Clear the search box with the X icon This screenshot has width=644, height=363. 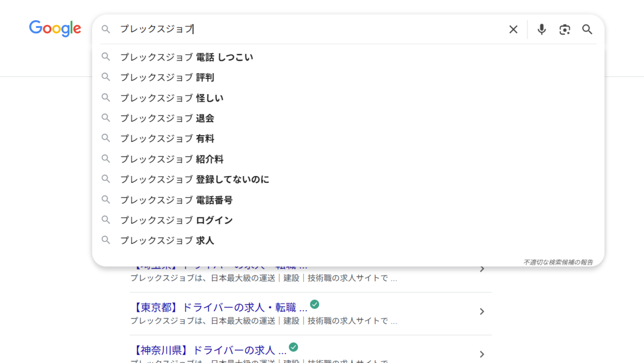pos(513,29)
